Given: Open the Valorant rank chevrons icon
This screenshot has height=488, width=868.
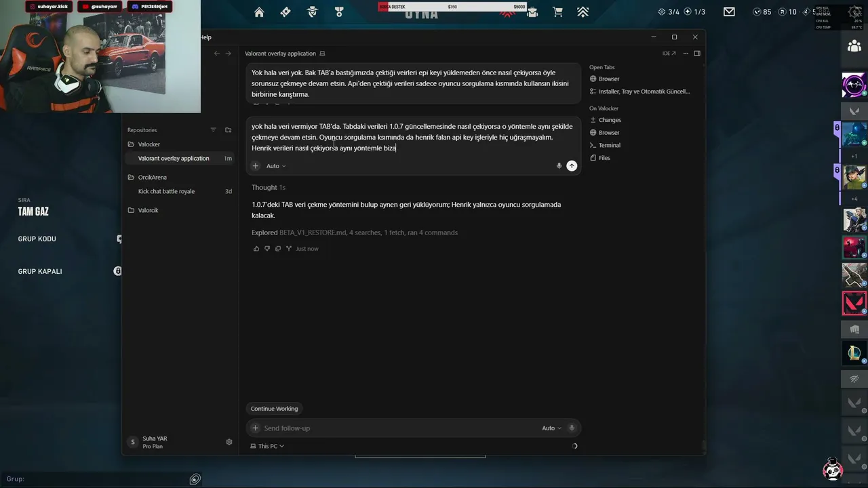Looking at the screenshot, I should (583, 12).
